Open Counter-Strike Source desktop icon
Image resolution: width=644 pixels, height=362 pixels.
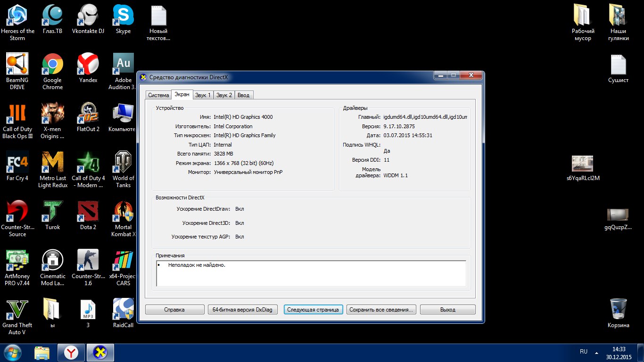coord(17,219)
